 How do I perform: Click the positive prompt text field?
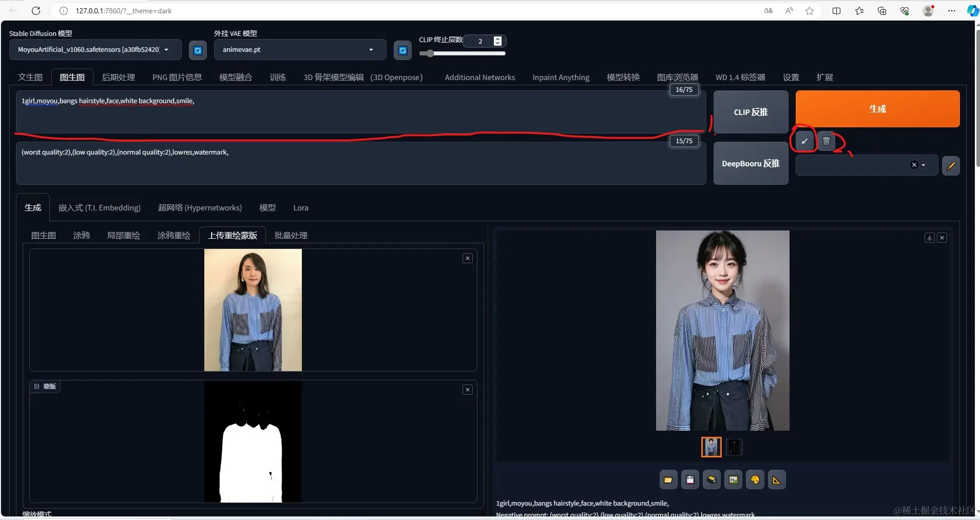(x=361, y=112)
